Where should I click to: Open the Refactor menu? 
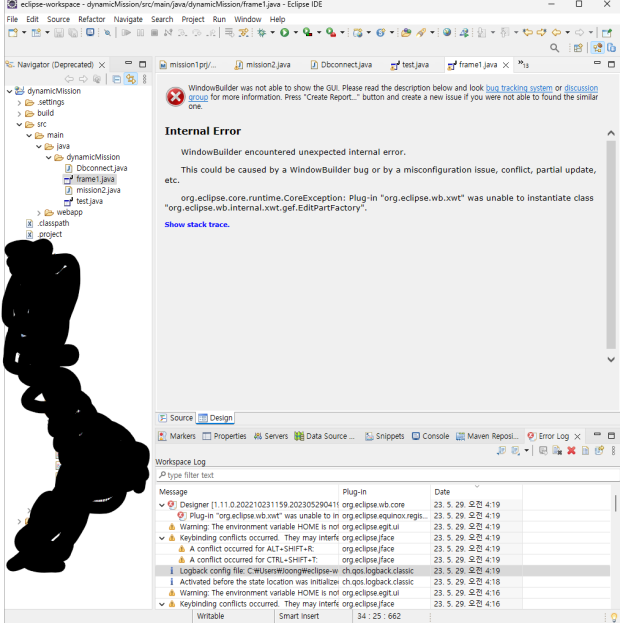[x=91, y=19]
